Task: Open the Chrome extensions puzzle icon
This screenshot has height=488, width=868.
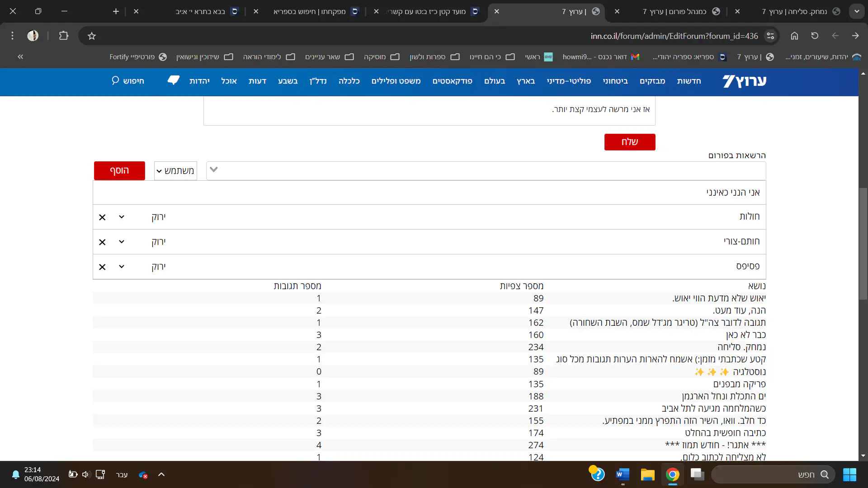Action: (x=64, y=36)
